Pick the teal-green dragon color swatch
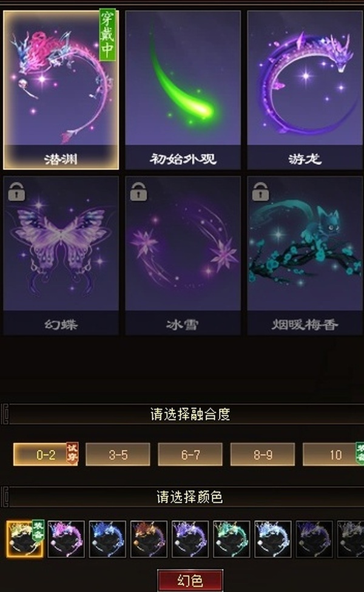Image resolution: width=364 pixels, height=592 pixels. tap(231, 539)
